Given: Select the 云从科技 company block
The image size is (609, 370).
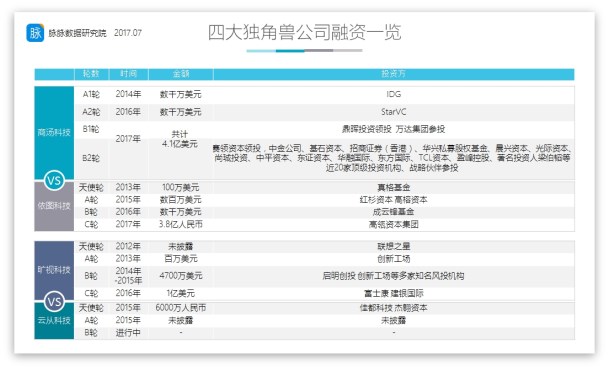Looking at the screenshot, I should [54, 321].
